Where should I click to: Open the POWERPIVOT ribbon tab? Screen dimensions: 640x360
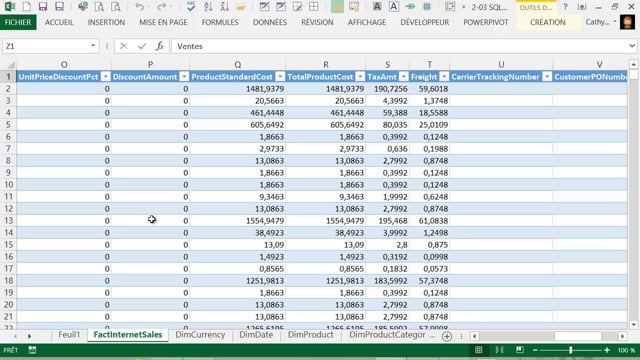tap(486, 22)
